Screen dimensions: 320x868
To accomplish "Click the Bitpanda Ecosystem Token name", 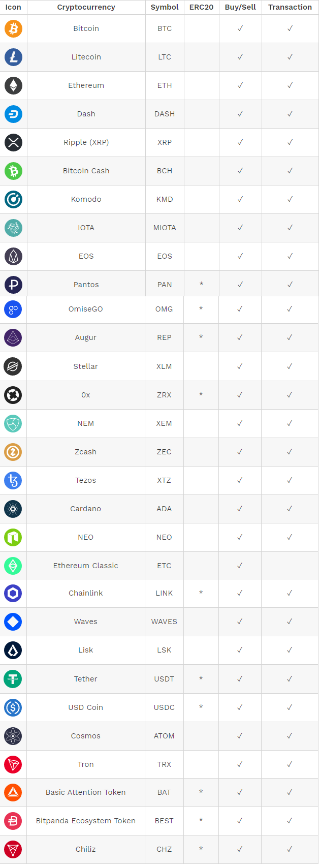I will pos(85,821).
